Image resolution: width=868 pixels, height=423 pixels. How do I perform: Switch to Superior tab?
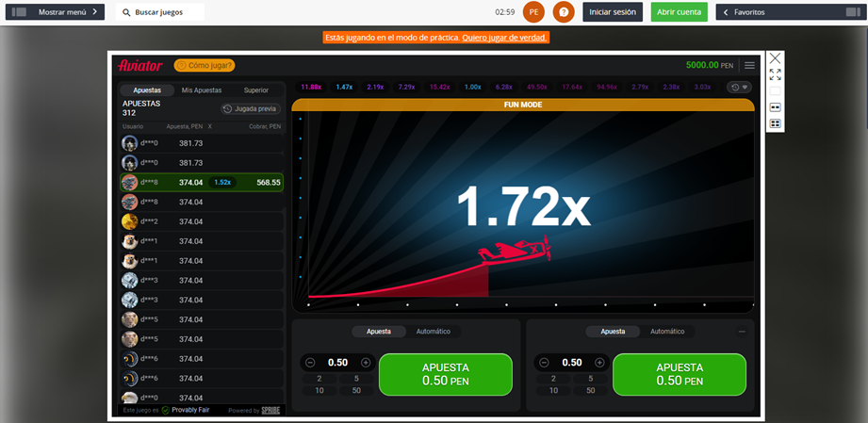point(256,90)
